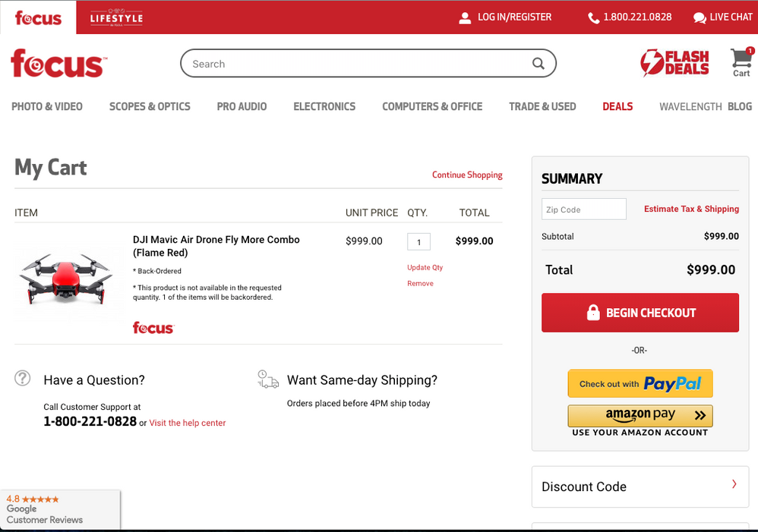Screen dimensions: 758x532
Task: Click the phone number in top bar
Action: pos(636,17)
